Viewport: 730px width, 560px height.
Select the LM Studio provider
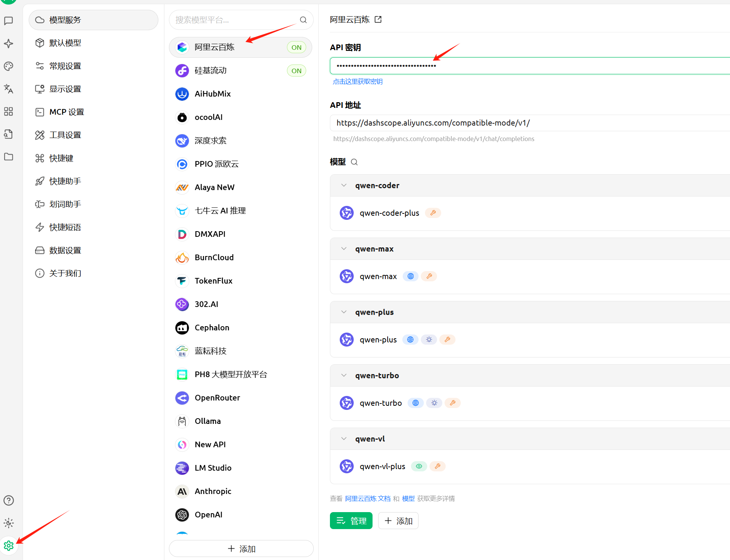coord(241,468)
